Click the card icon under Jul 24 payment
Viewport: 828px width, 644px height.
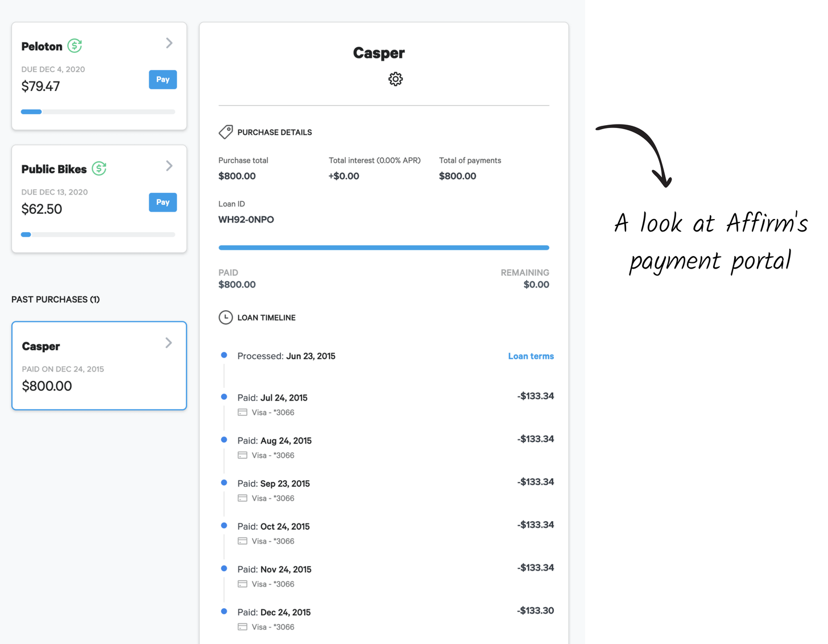pyautogui.click(x=242, y=412)
